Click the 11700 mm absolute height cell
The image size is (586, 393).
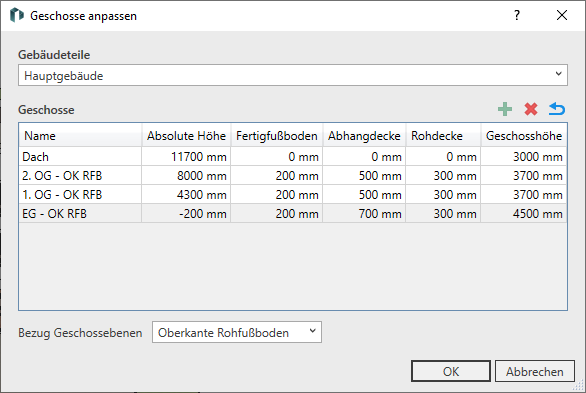(x=186, y=157)
